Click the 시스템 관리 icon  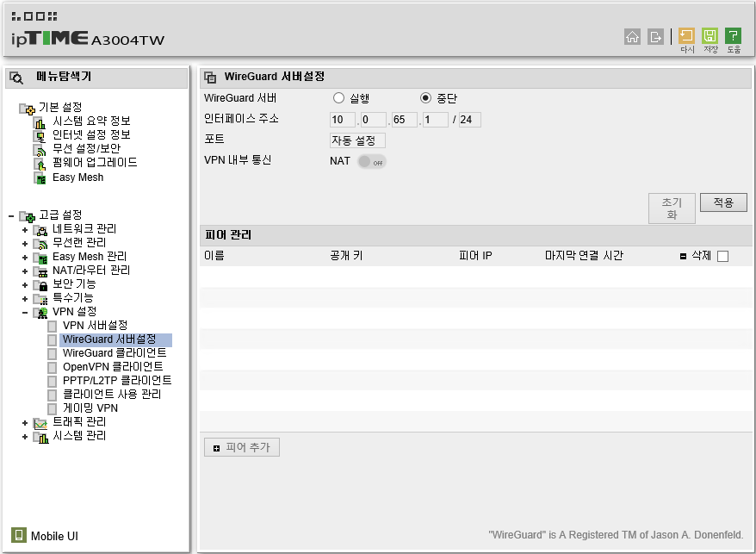(x=40, y=437)
